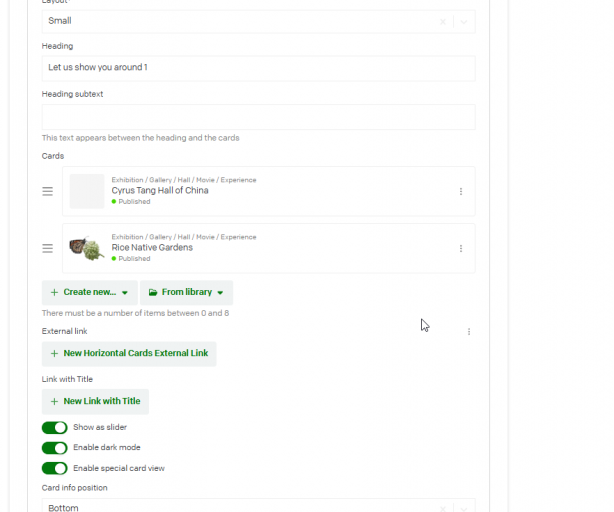
Task: Click the New Link with Title button
Action: pyautogui.click(x=95, y=402)
